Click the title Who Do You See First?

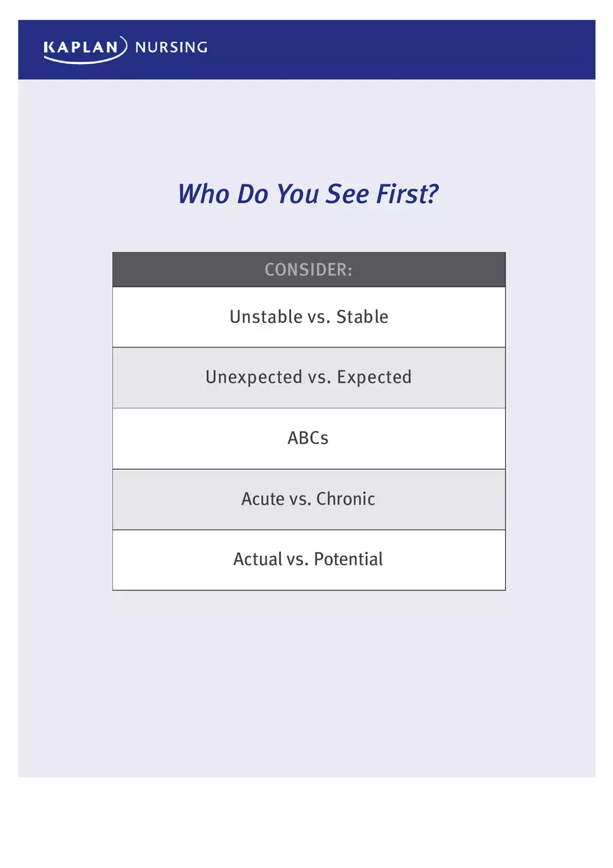point(308,194)
